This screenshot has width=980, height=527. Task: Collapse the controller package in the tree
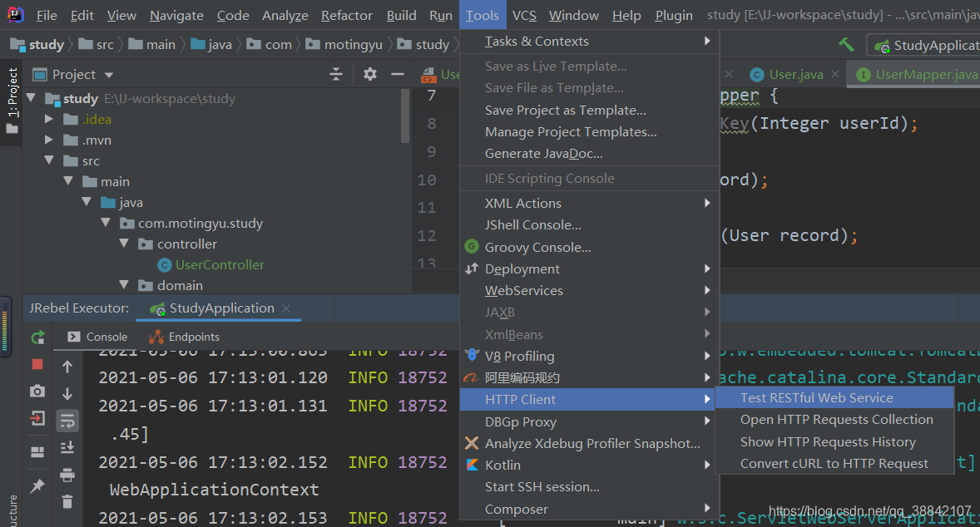(x=124, y=244)
